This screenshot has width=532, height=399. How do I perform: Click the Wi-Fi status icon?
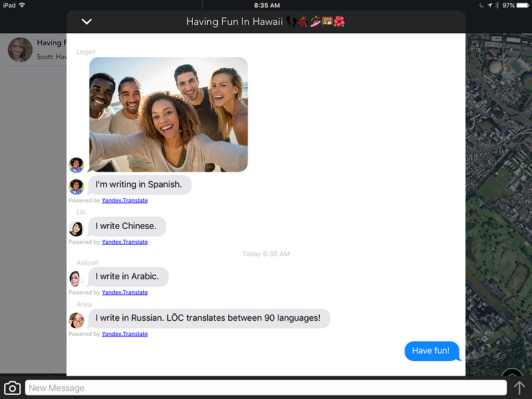click(x=22, y=5)
